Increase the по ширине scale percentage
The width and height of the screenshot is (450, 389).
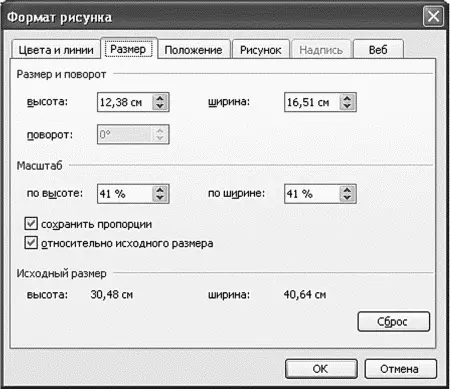click(x=347, y=190)
